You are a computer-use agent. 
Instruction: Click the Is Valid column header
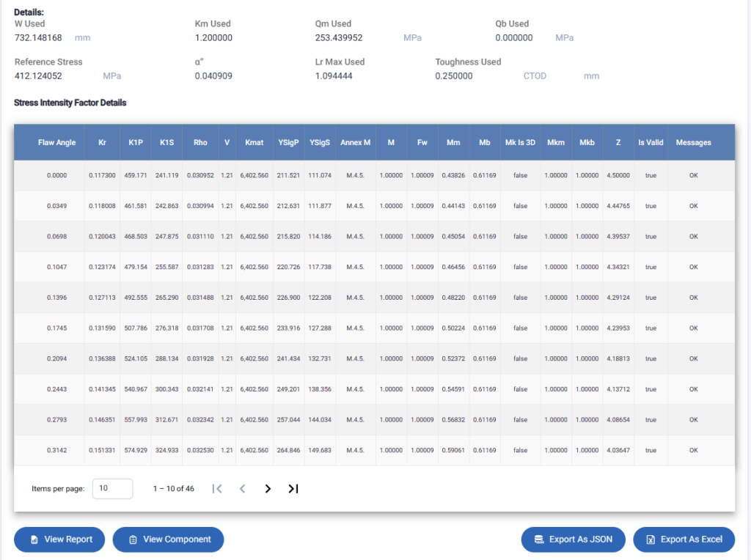pos(651,143)
